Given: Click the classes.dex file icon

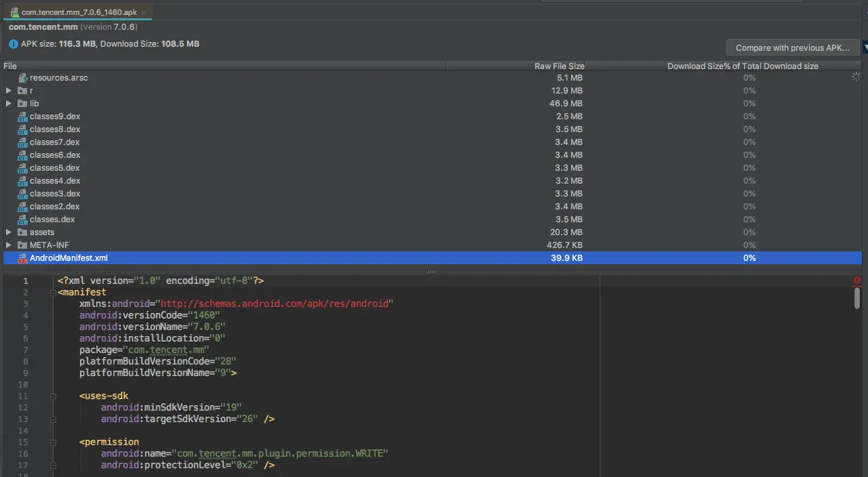Looking at the screenshot, I should tap(22, 220).
